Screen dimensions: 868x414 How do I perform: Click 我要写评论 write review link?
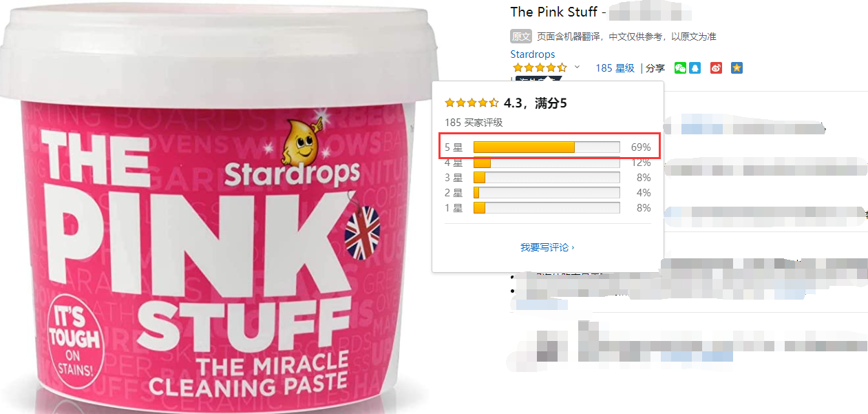pos(547,247)
